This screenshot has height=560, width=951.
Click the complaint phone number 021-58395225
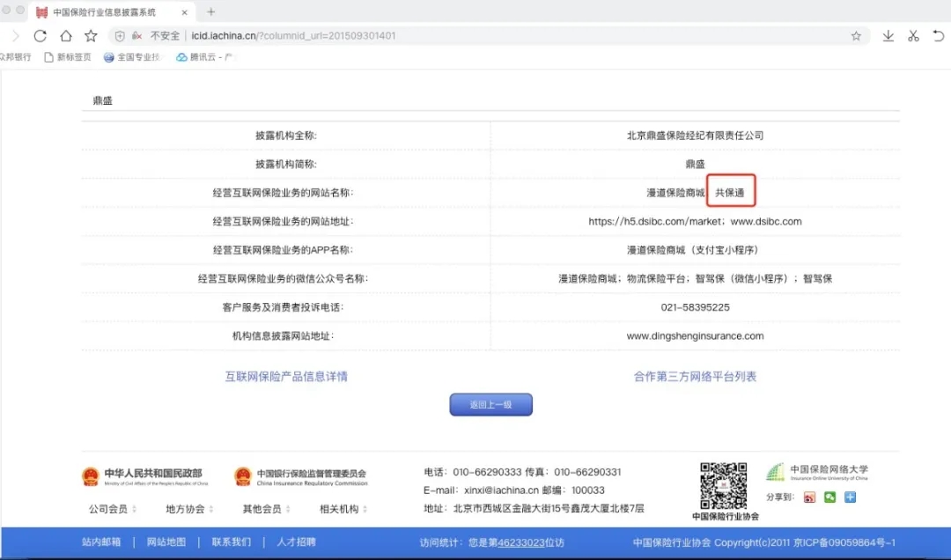coord(695,307)
